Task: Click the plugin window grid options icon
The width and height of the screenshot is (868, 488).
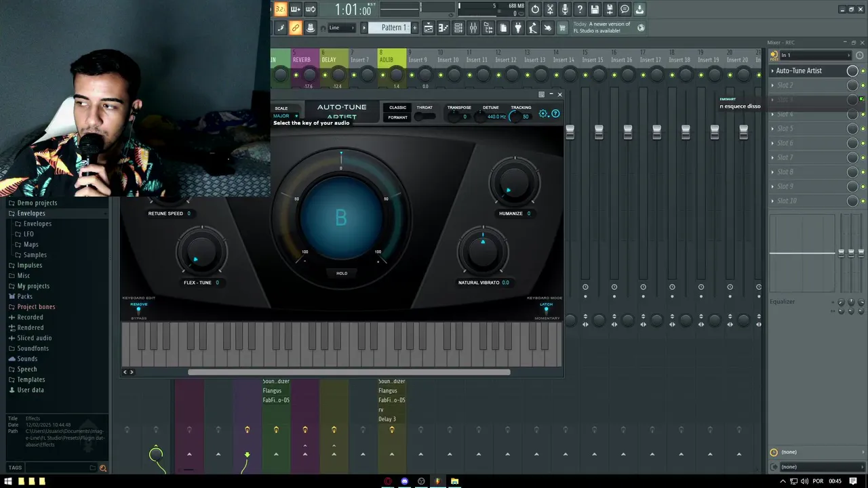Action: pyautogui.click(x=541, y=94)
